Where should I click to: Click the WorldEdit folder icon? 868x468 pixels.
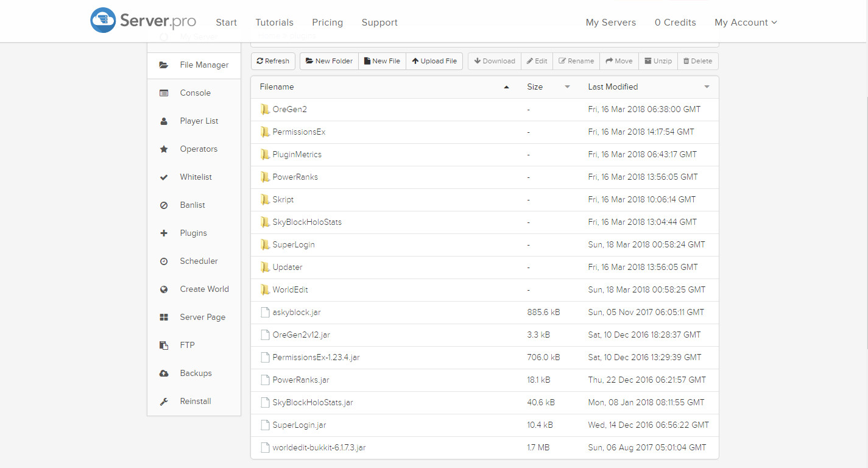[x=265, y=289]
